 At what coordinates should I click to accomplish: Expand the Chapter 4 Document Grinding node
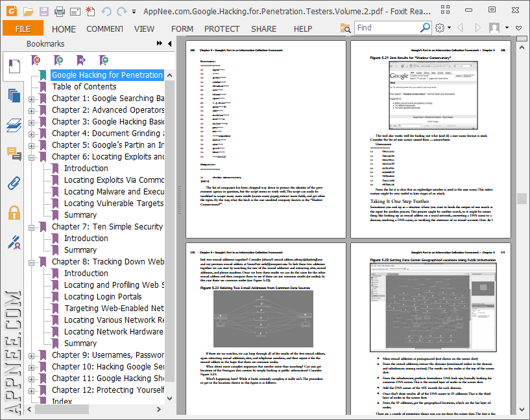point(31,134)
